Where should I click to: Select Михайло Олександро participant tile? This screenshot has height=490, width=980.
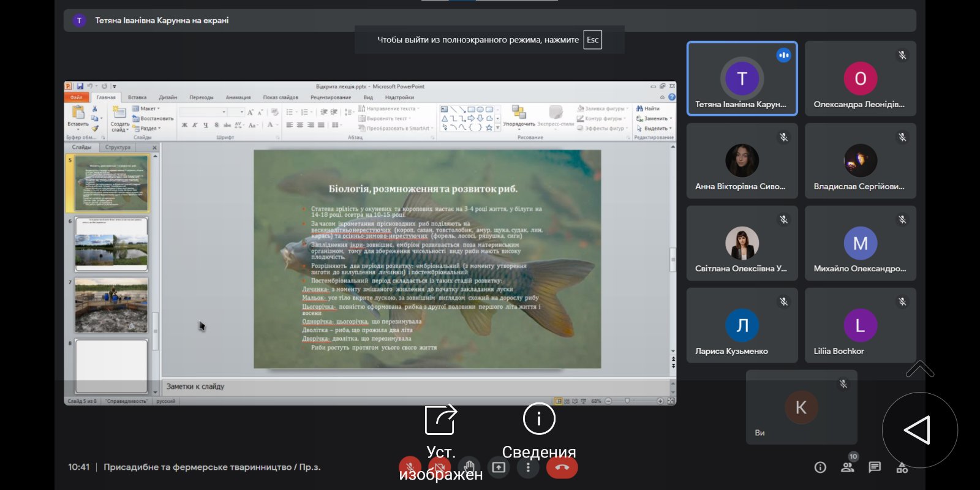[861, 243]
